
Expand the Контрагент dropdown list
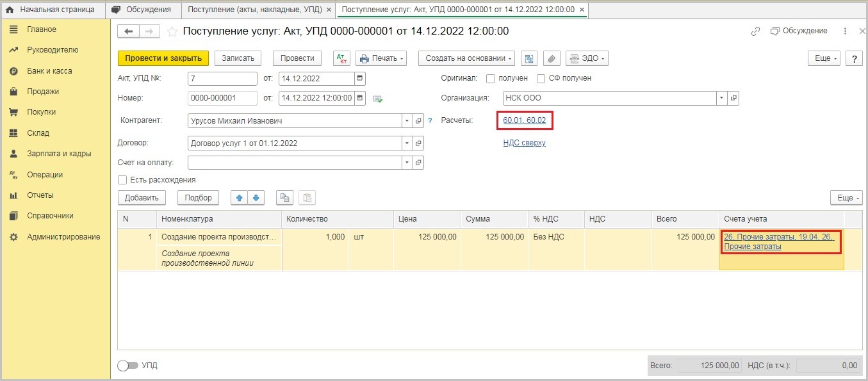(407, 120)
